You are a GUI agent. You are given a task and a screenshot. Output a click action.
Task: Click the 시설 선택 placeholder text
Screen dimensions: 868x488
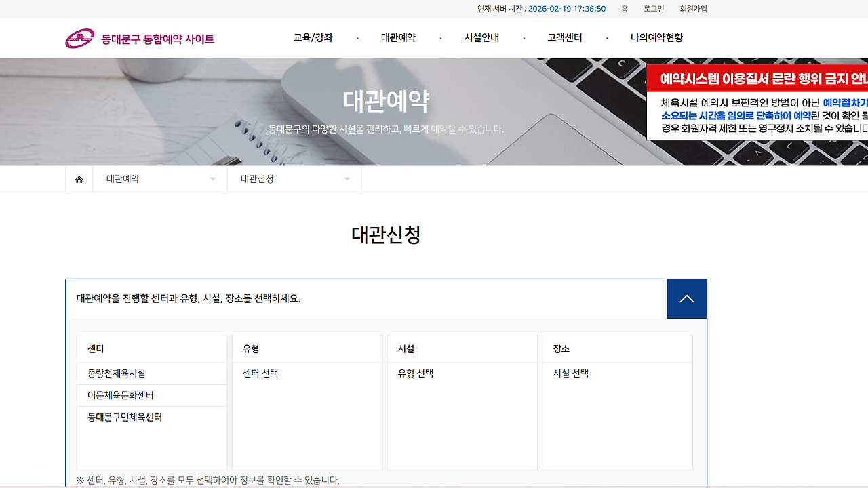[571, 373]
